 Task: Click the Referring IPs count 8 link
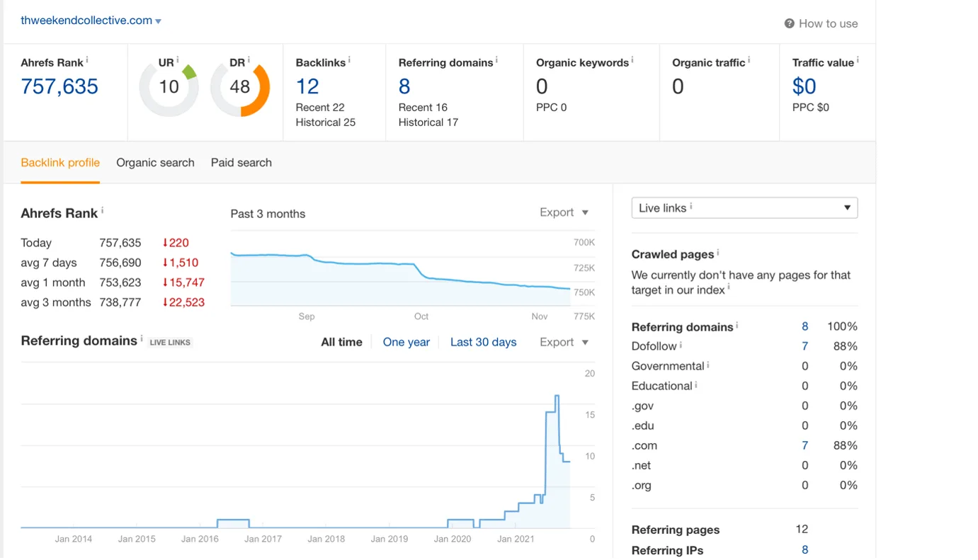coord(804,550)
